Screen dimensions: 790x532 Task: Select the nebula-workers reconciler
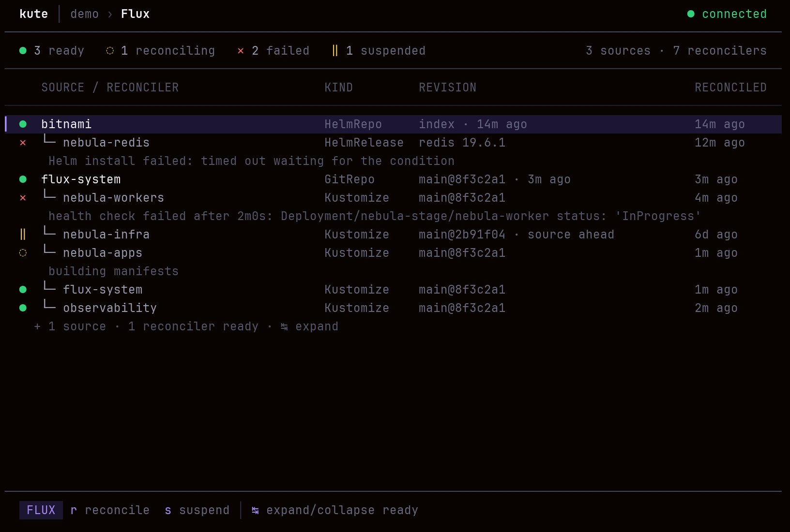tap(393, 198)
